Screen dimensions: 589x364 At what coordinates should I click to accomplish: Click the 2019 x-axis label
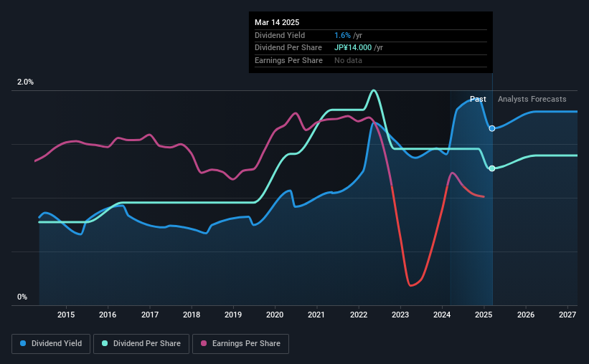(233, 315)
